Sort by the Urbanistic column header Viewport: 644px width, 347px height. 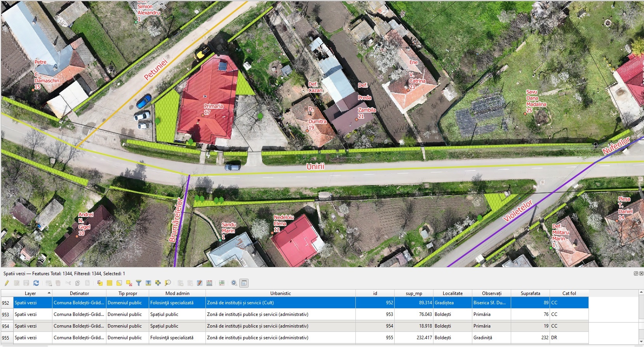coord(280,293)
